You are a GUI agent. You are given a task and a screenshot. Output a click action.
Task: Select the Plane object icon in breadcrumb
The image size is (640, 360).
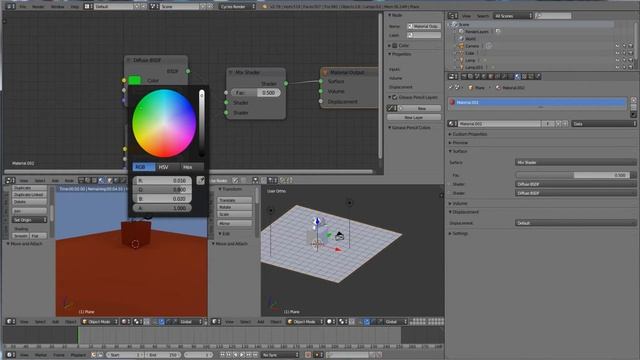point(471,87)
